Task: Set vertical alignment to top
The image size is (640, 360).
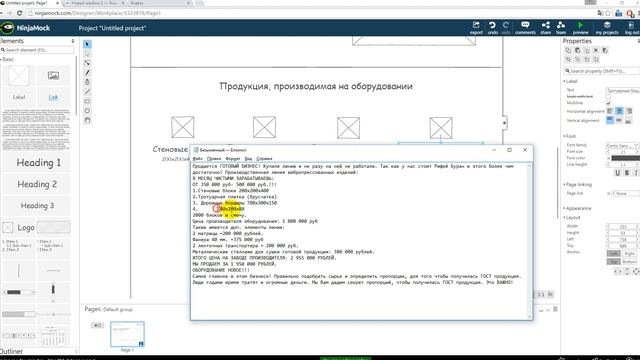Action: tap(610, 120)
